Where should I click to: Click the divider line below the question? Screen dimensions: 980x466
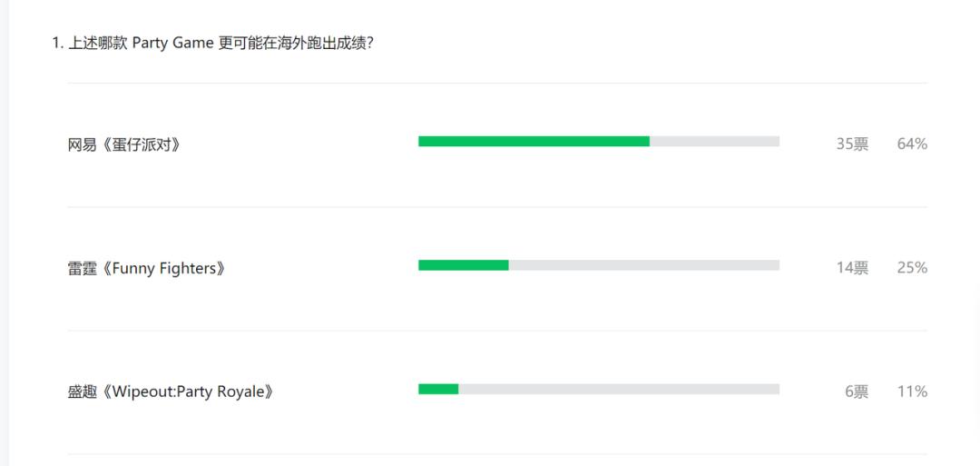click(x=497, y=84)
